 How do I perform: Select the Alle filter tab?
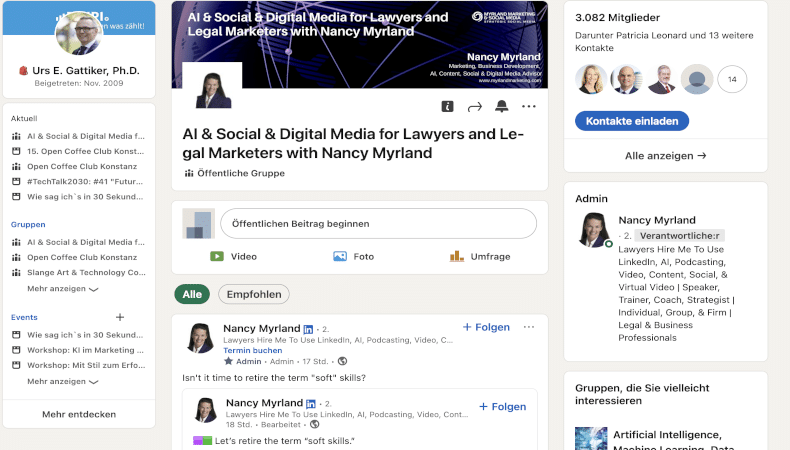[192, 294]
